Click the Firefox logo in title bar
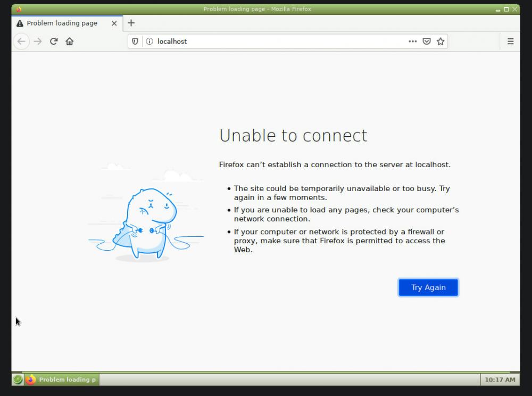 pyautogui.click(x=19, y=9)
